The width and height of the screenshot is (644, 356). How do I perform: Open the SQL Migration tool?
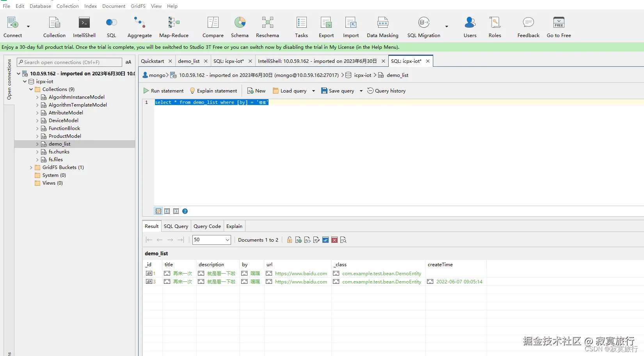[x=424, y=27]
